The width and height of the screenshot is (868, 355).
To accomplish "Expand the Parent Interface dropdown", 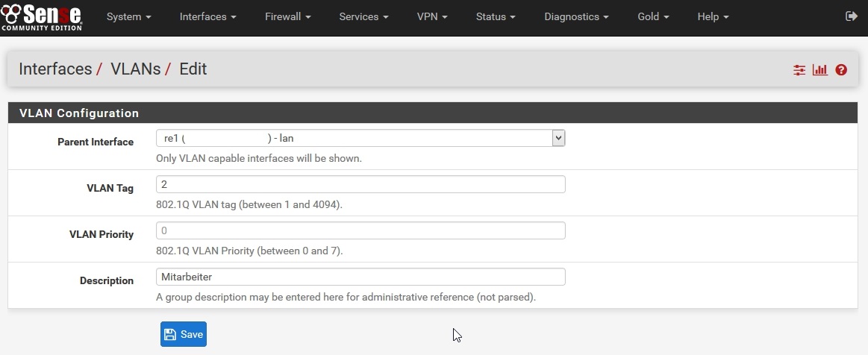I will tap(360, 138).
